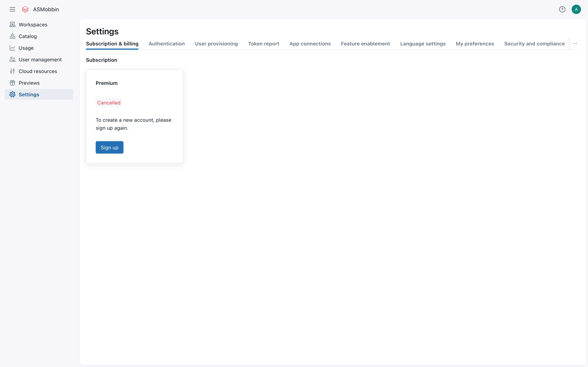
Task: Click the User management people icon
Action: 12,59
